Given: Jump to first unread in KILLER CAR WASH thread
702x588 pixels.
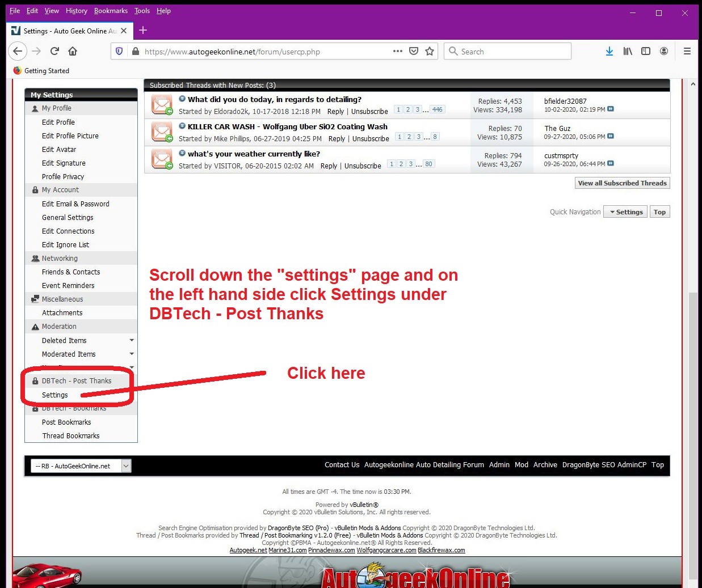Looking at the screenshot, I should tap(182, 126).
